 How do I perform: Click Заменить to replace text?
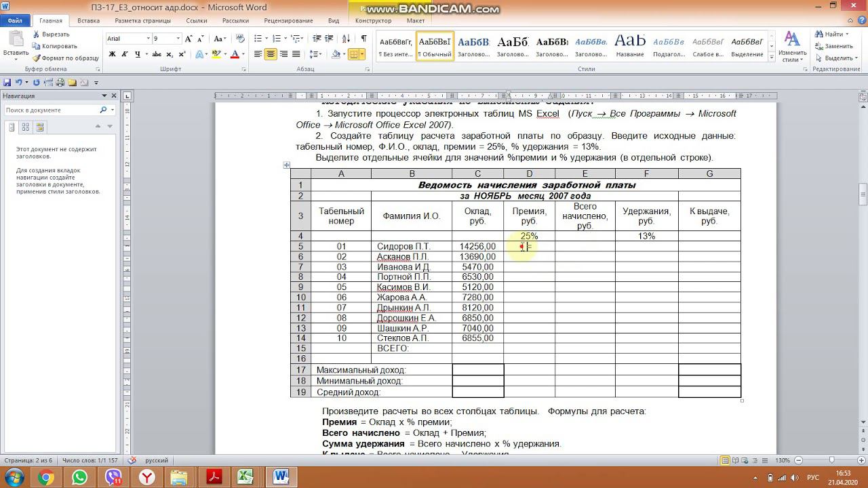click(833, 46)
